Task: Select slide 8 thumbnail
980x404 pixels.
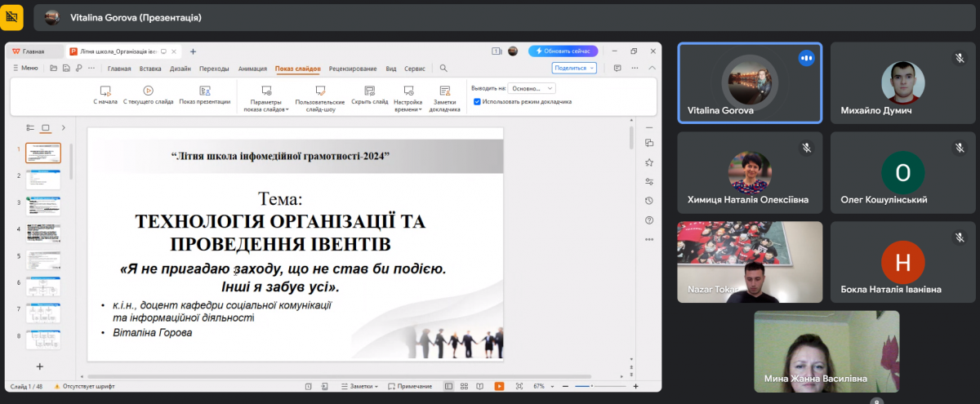Action: point(42,340)
